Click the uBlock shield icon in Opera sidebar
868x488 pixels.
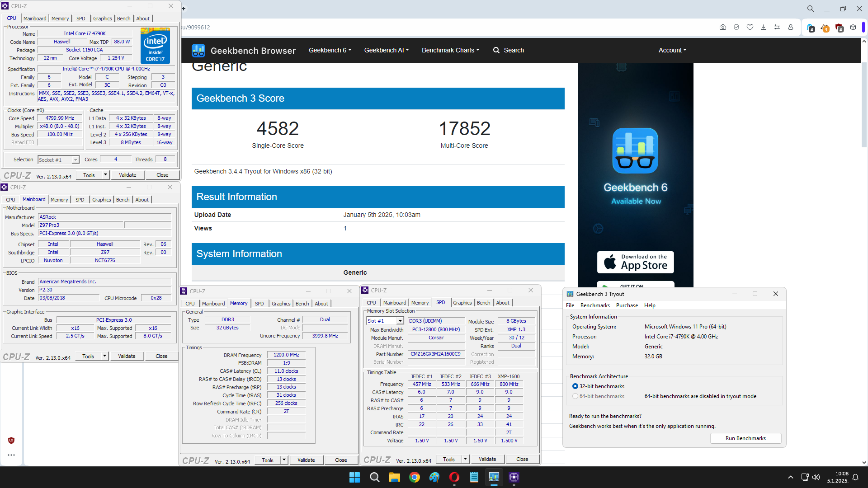11,441
